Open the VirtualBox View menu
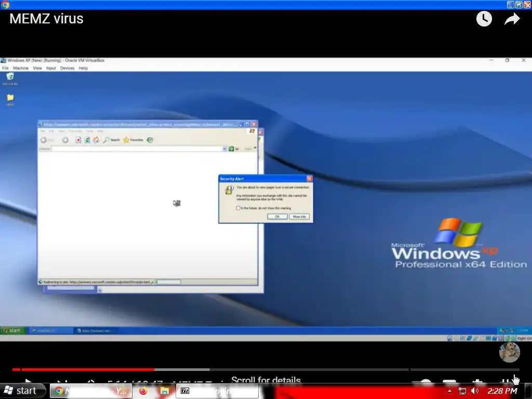The height and width of the screenshot is (399, 532). [x=37, y=68]
